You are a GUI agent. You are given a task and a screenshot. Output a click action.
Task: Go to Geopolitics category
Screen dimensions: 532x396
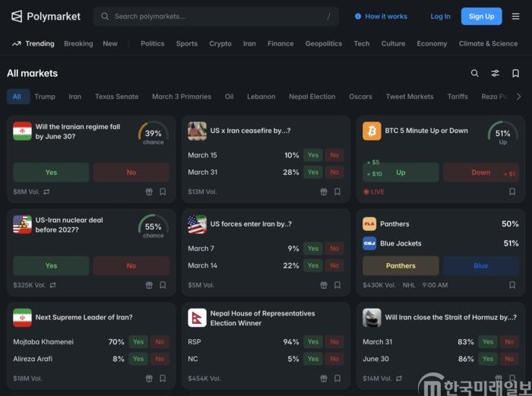324,44
